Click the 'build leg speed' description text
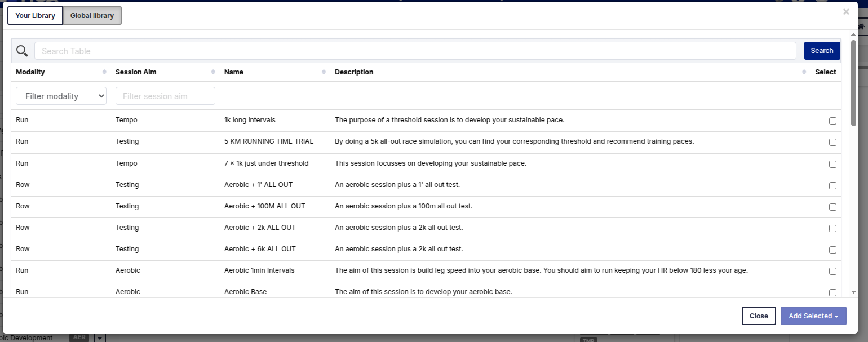This screenshot has width=868, height=342. pos(541,270)
